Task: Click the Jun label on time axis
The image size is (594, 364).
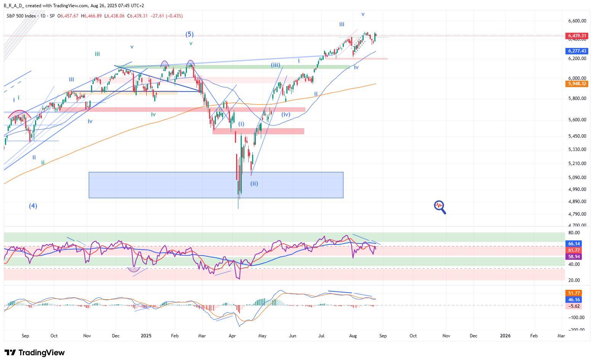Action: [x=292, y=335]
